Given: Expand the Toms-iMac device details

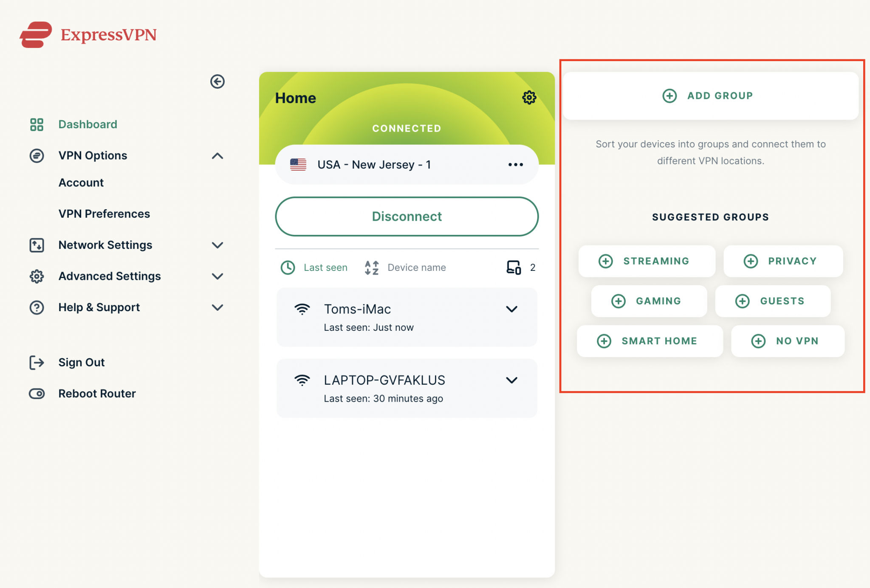Looking at the screenshot, I should 511,309.
